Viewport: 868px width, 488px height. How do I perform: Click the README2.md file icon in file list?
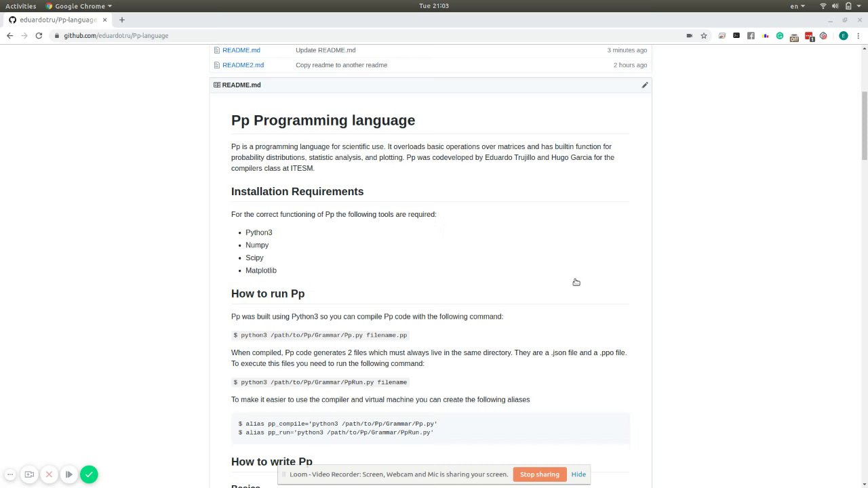[217, 65]
